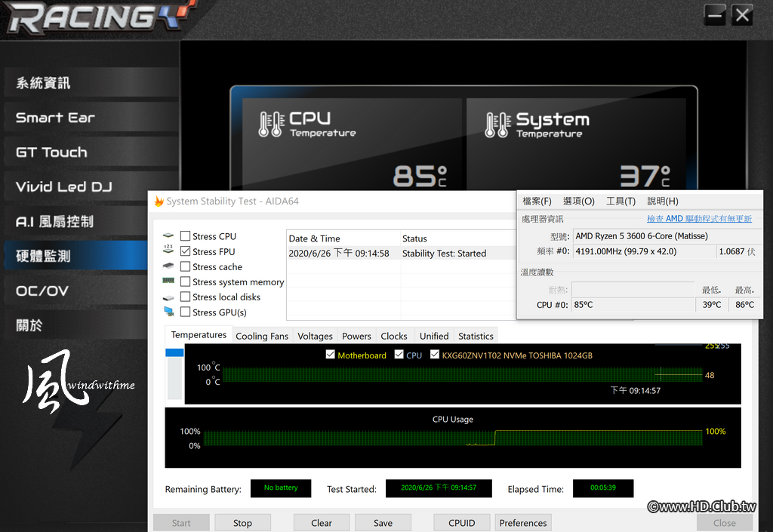Screen dimensions: 773x532
Task: Toggle the CPU graph checkbox
Action: tap(399, 354)
